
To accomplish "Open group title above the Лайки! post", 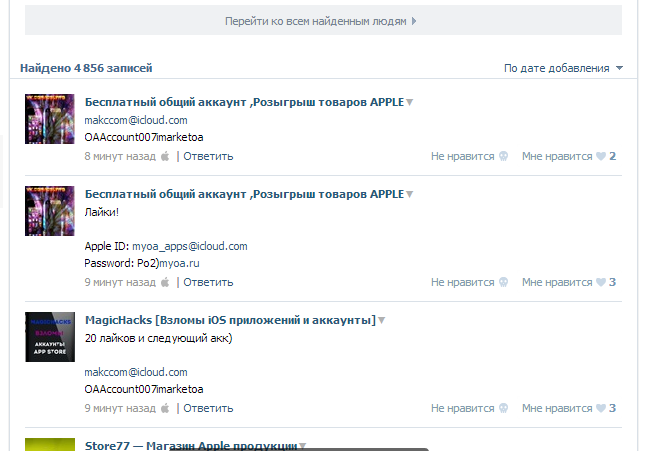I will pos(244,194).
